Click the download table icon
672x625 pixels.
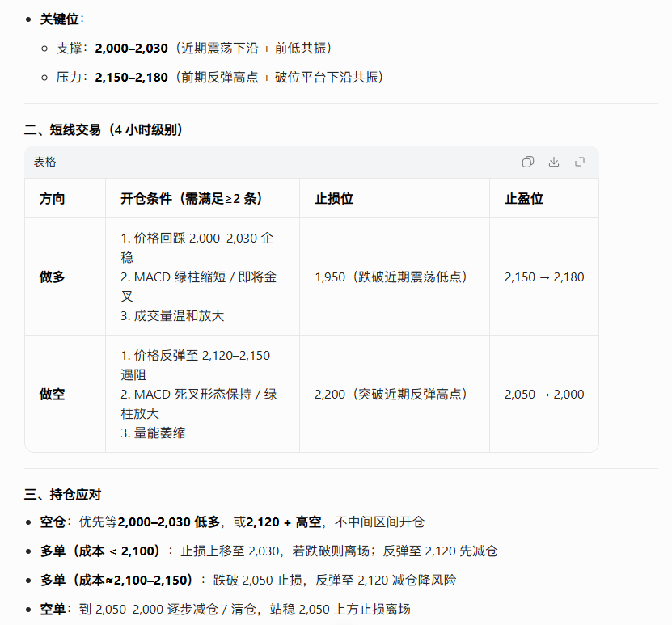pyautogui.click(x=554, y=162)
